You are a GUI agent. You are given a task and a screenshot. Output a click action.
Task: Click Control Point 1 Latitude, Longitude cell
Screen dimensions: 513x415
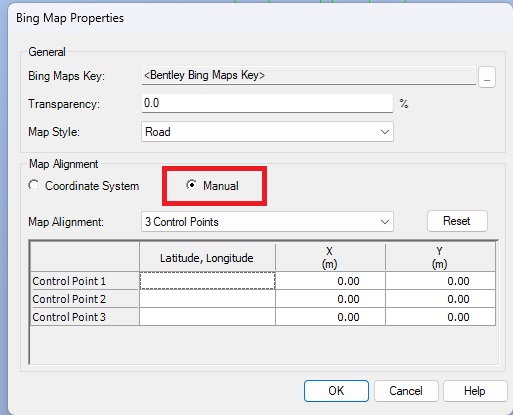207,281
